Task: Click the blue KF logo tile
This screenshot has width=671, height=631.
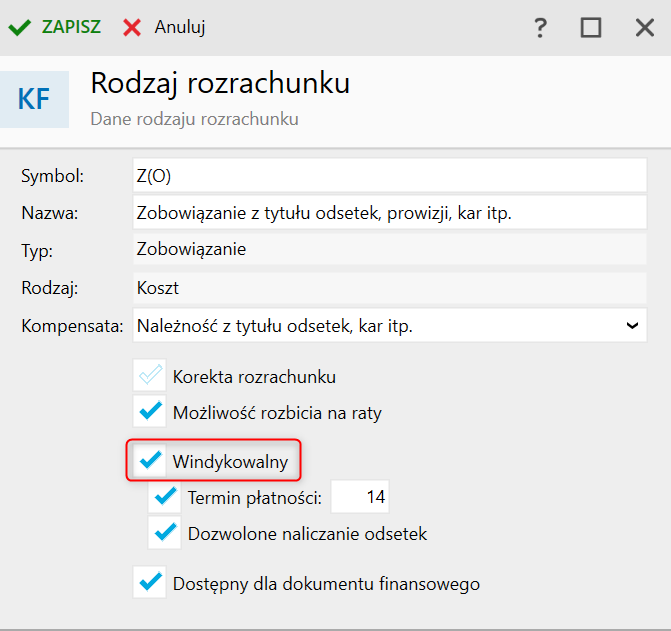Action: 34,99
